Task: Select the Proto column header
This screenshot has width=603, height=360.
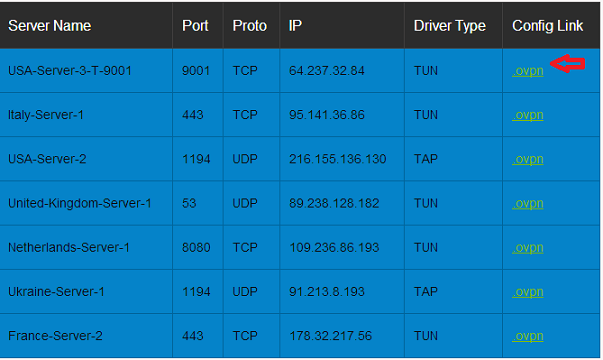Action: (250, 26)
